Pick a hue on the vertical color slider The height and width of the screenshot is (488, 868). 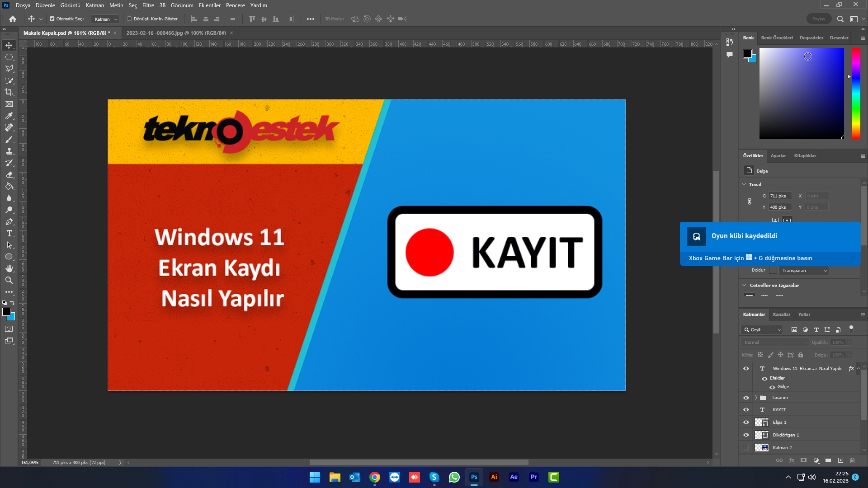pyautogui.click(x=856, y=90)
